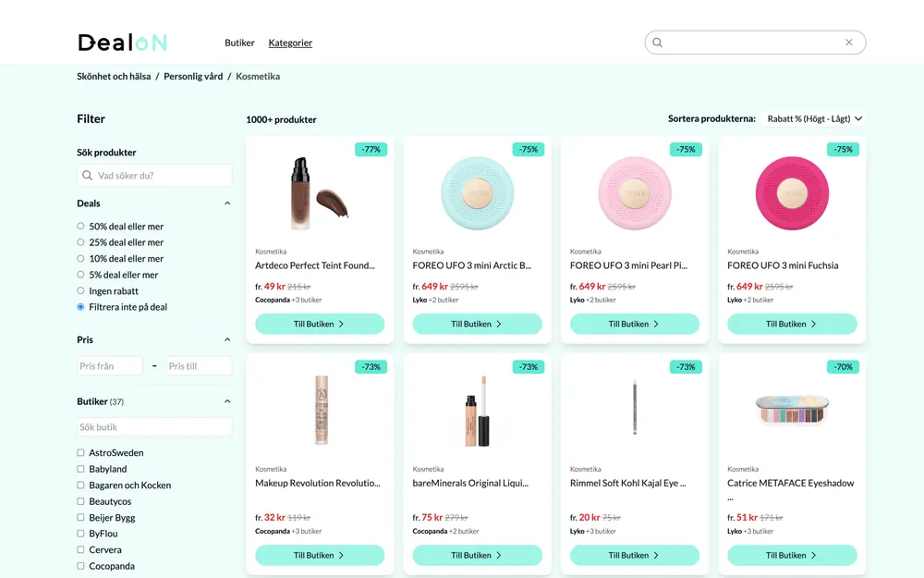Collapse the Deals filter section
The width and height of the screenshot is (924, 578).
click(x=227, y=203)
